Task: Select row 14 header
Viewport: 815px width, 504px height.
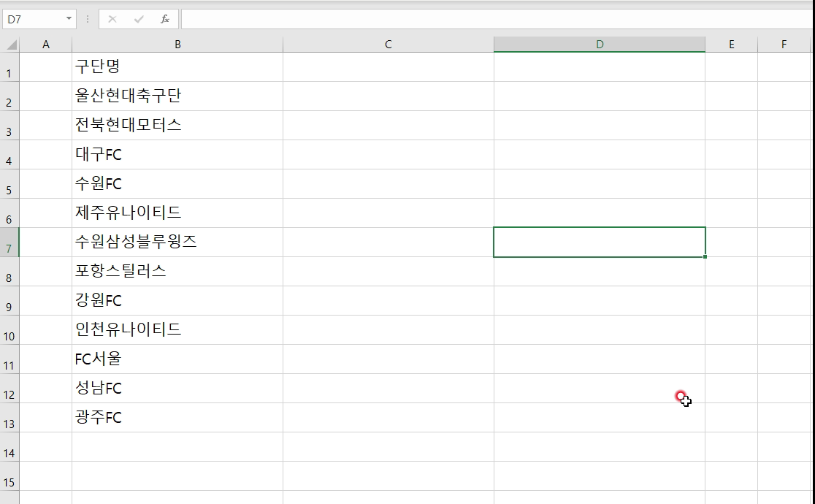Action: pos(9,447)
